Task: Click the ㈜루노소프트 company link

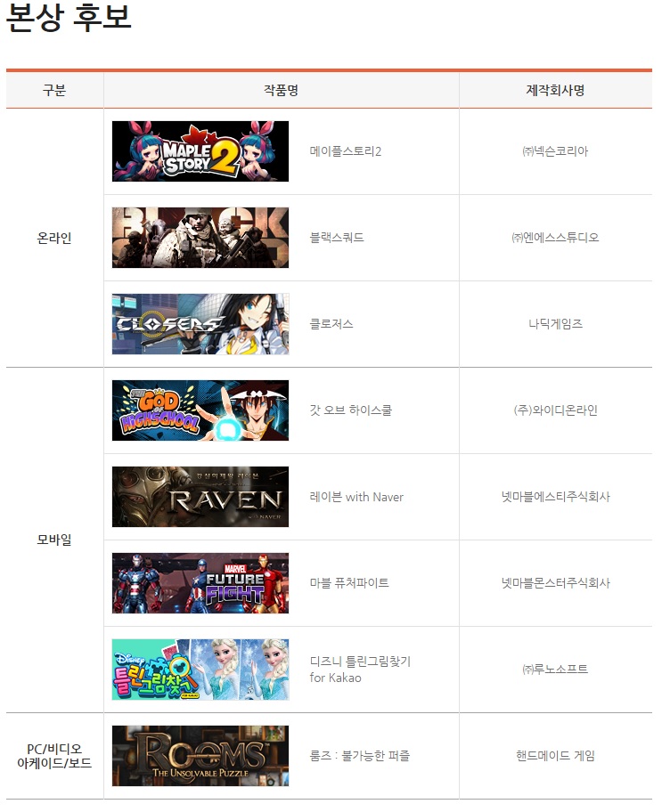Action: [555, 670]
